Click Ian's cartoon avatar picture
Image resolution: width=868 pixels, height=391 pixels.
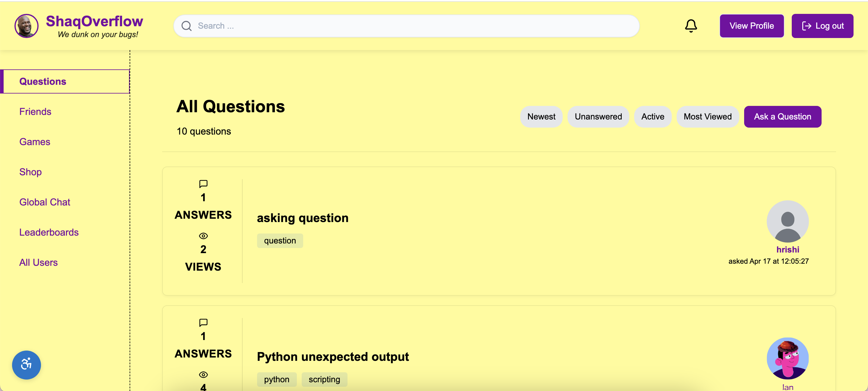[788, 358]
